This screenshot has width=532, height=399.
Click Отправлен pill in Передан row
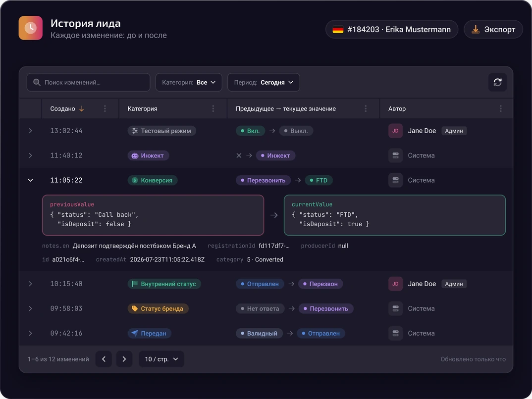coord(320,333)
